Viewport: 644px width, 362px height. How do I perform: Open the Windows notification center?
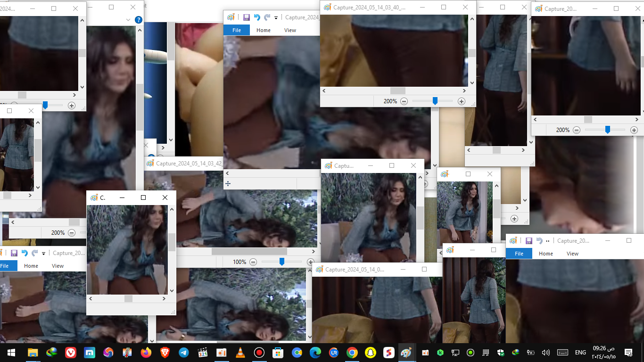click(x=628, y=353)
